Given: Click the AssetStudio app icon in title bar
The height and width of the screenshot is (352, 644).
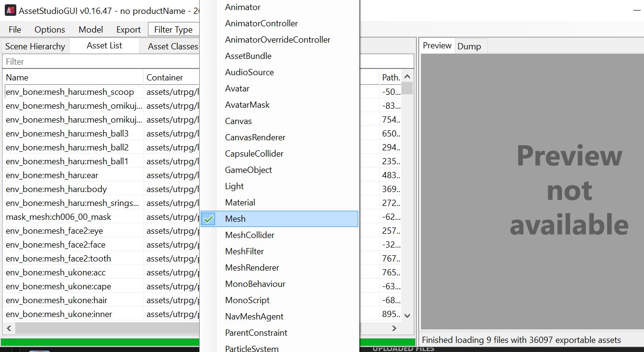Looking at the screenshot, I should tap(11, 10).
